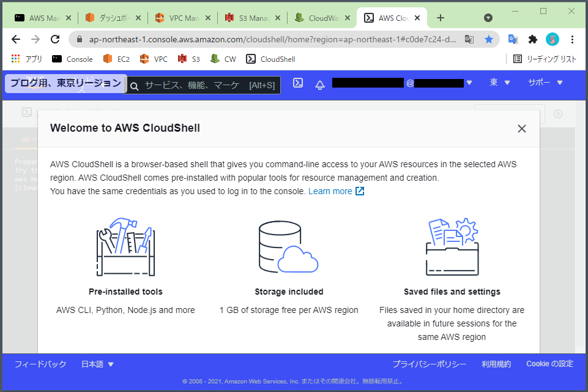The width and height of the screenshot is (588, 392).
Task: Open the リーディング リスト reading list
Action: (x=545, y=59)
